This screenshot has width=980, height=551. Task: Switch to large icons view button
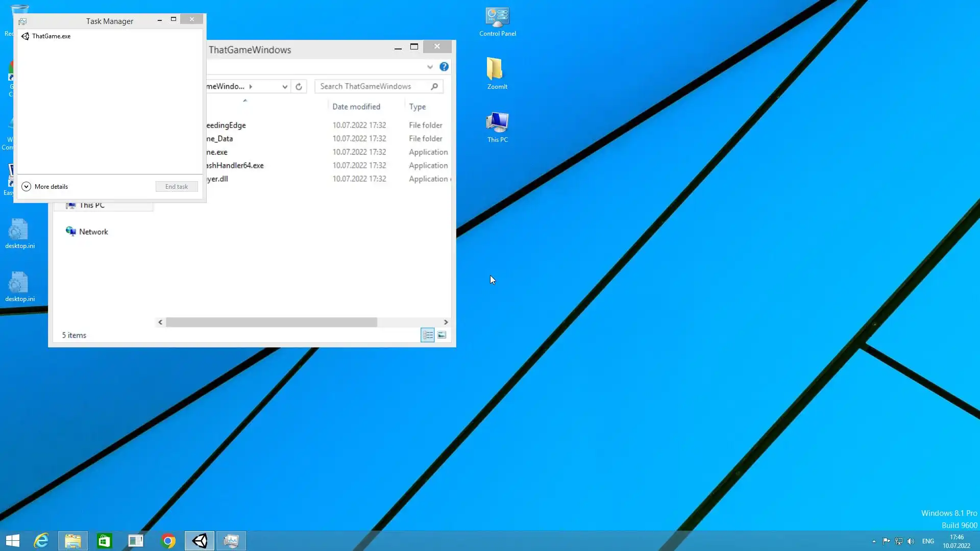(x=442, y=335)
